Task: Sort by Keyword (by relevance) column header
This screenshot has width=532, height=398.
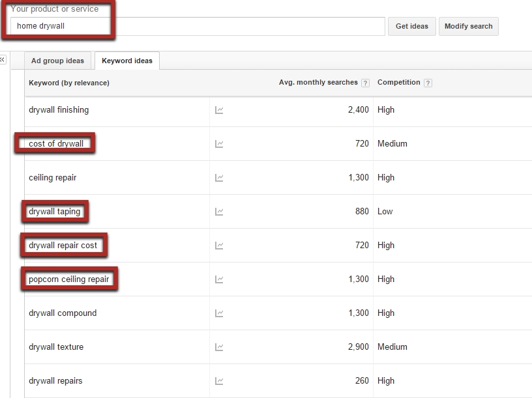Action: (x=69, y=83)
